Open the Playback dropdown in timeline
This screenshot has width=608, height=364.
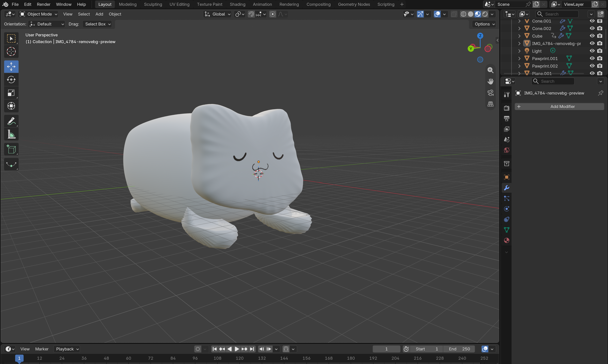coord(67,349)
